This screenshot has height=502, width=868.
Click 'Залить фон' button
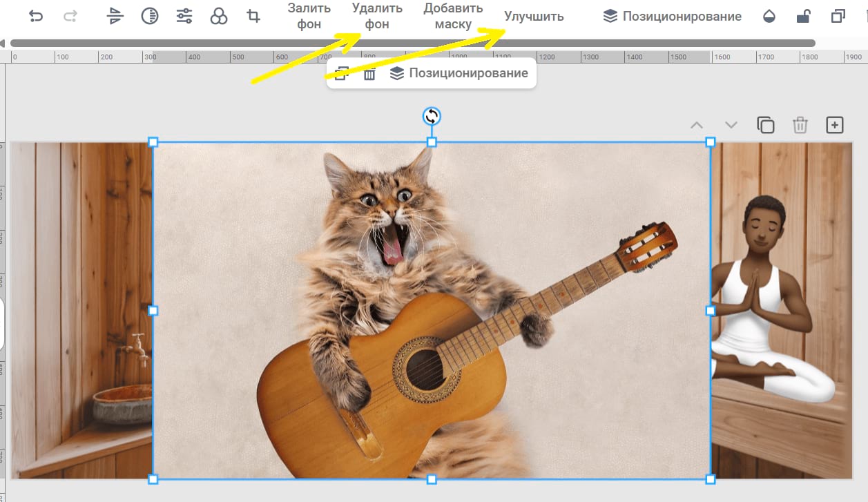tap(309, 17)
